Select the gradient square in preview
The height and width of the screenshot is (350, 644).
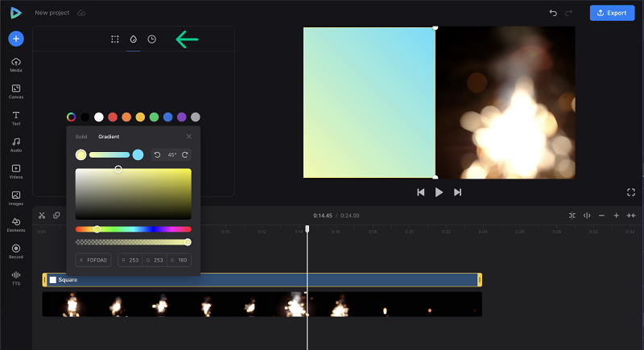(369, 102)
